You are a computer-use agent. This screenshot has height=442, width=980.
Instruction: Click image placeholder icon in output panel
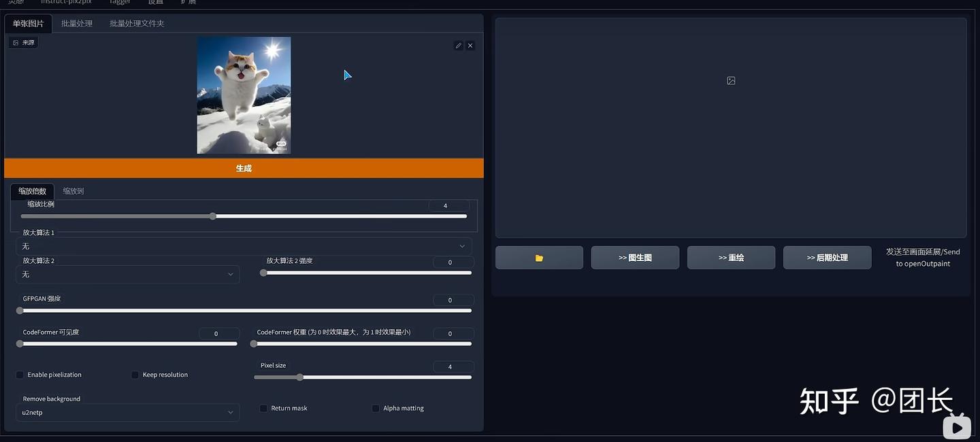pyautogui.click(x=731, y=80)
